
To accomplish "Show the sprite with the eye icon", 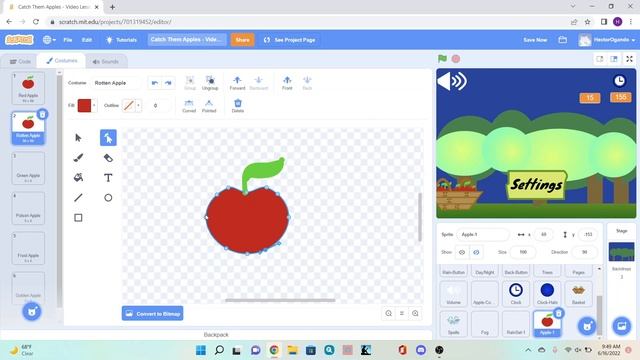I will [x=462, y=252].
